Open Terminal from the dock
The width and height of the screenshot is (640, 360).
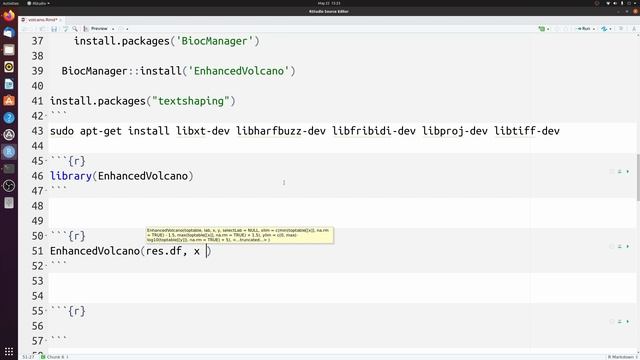9,169
